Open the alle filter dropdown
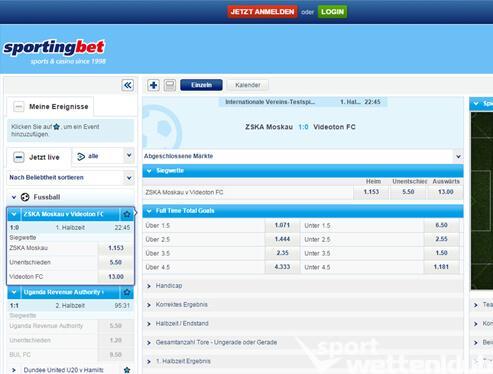This screenshot has height=374, width=493. tap(129, 155)
